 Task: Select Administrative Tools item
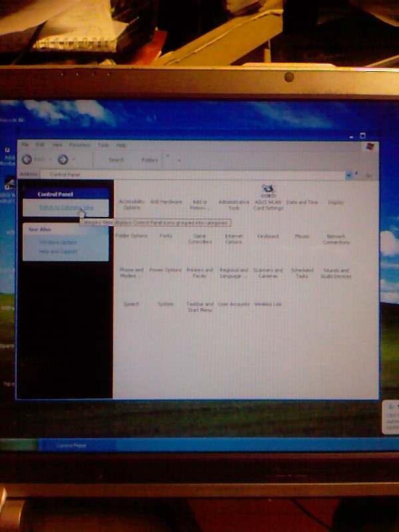[x=234, y=205]
